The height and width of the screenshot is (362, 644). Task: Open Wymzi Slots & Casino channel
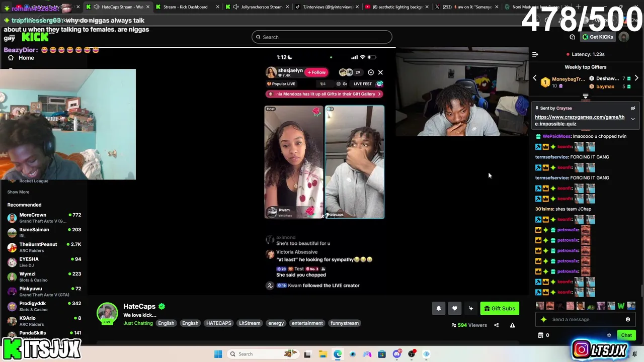tap(44, 277)
